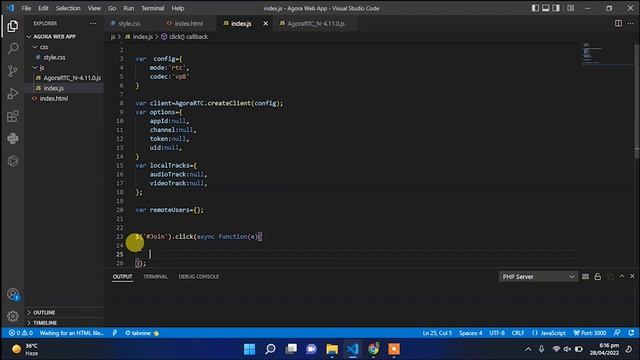The height and width of the screenshot is (360, 640).
Task: Switch to the TERMINAL panel tab
Action: (x=155, y=276)
